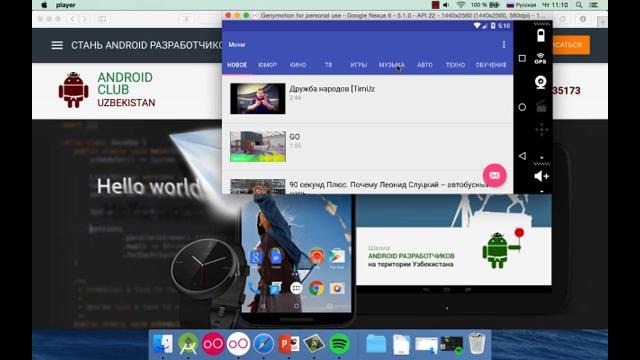This screenshot has height=360, width=640.
Task: Switch to the НОВОЕ tab
Action: (x=237, y=65)
